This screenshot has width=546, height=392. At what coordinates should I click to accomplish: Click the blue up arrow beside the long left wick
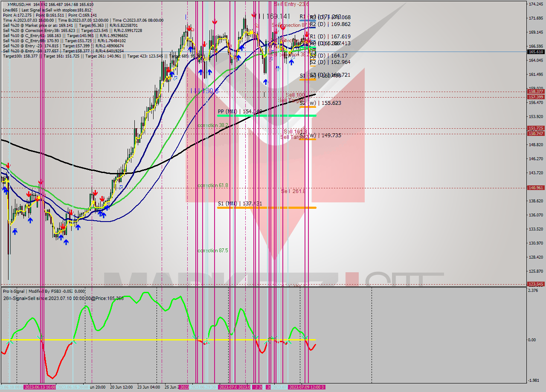(x=15, y=231)
